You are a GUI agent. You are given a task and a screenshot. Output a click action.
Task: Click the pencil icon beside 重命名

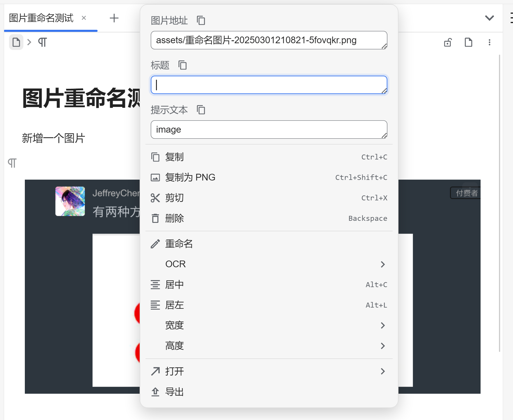click(x=155, y=244)
